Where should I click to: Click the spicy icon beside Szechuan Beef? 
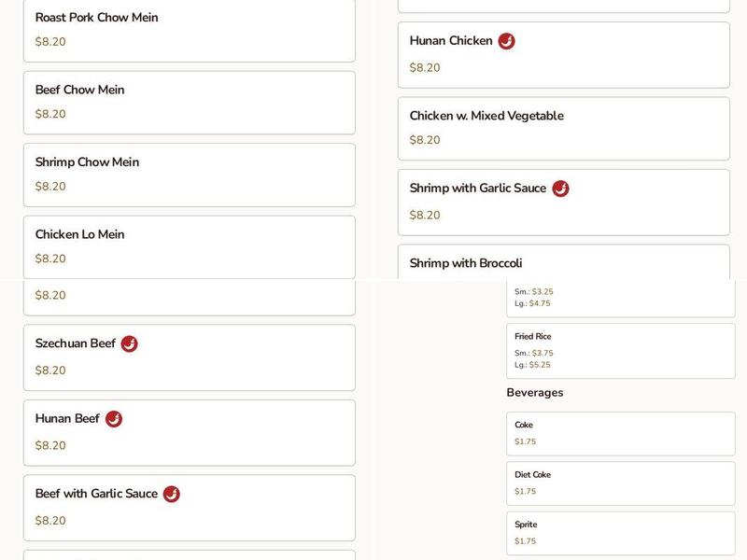(129, 343)
